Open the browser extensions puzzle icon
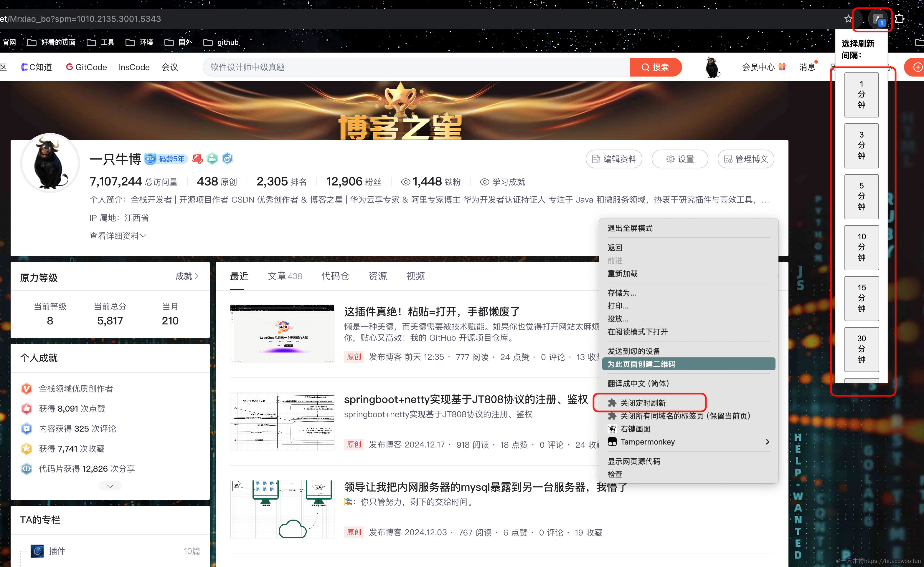Viewport: 924px width, 567px height. [900, 18]
